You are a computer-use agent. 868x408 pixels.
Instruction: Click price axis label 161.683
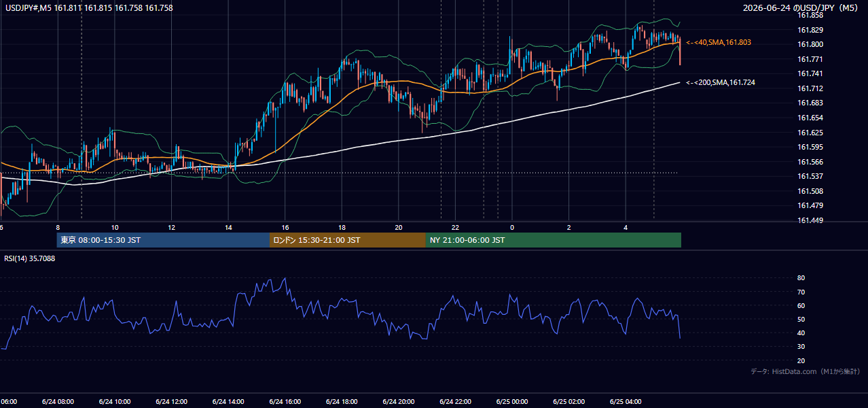[810, 103]
